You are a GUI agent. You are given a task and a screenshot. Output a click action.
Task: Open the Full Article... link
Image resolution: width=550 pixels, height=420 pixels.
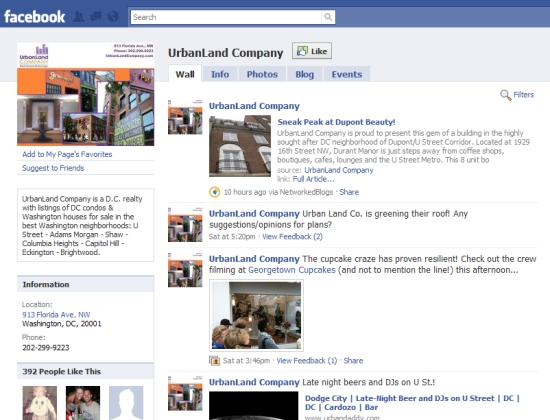(313, 179)
